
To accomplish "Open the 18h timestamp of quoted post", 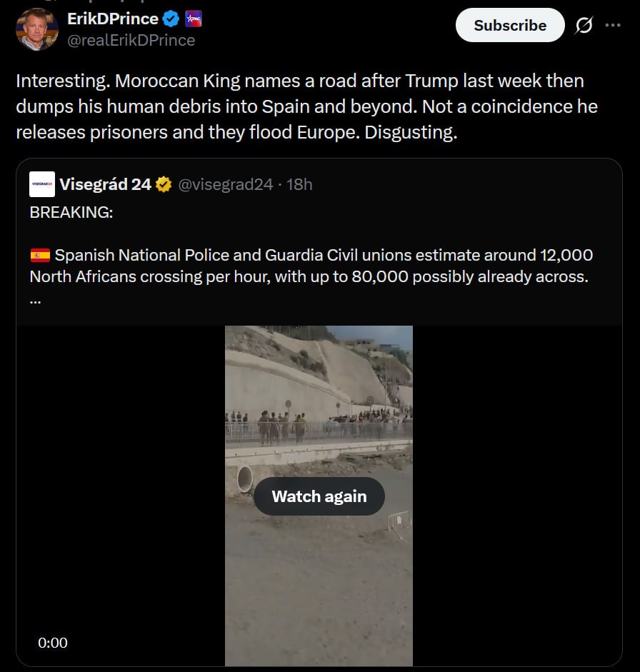I will pyautogui.click(x=299, y=185).
